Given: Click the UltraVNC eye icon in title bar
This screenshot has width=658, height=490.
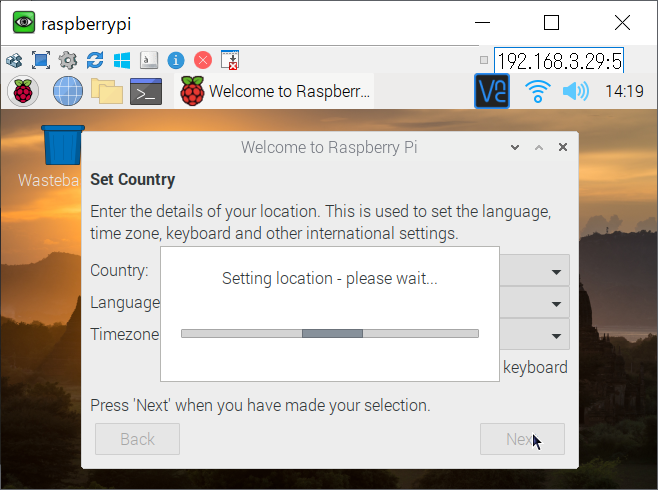Looking at the screenshot, I should (24, 23).
